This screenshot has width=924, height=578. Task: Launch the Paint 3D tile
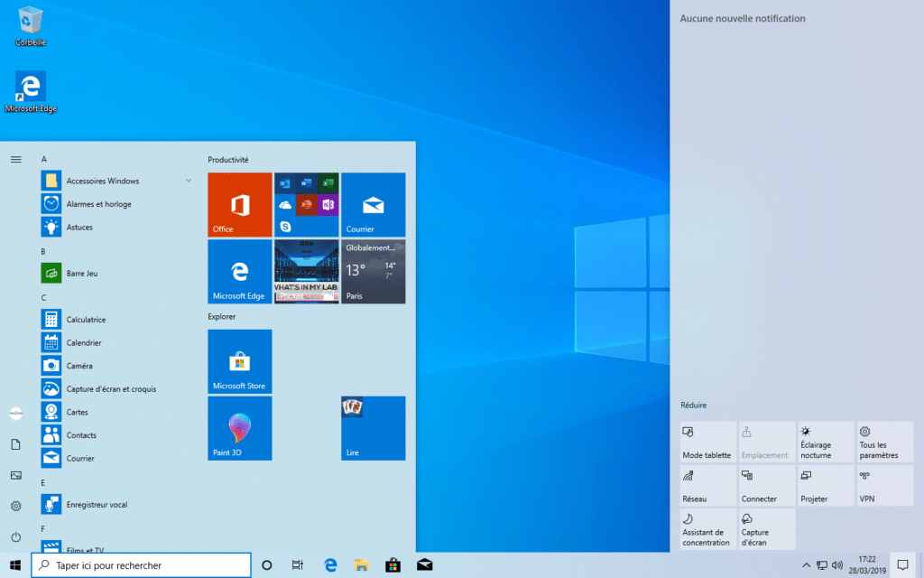[240, 428]
